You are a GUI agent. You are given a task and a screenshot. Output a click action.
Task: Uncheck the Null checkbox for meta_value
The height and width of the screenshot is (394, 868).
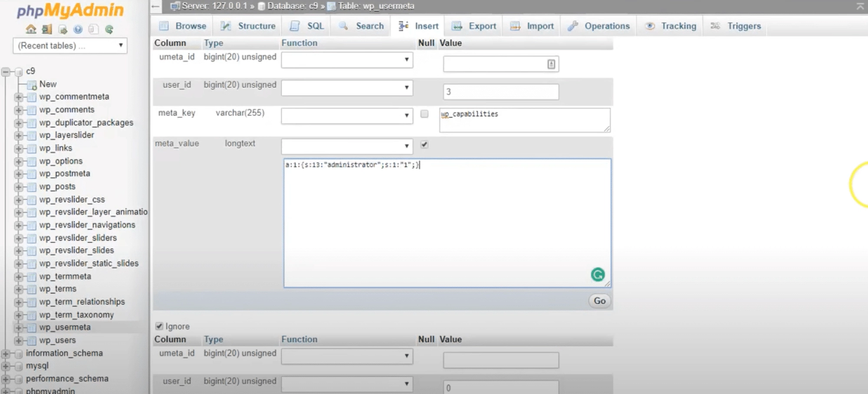coord(425,144)
